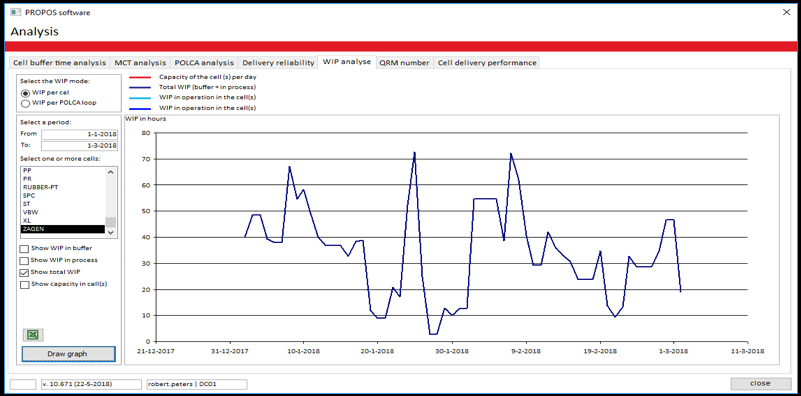801x396 pixels.
Task: Uncheck Show total WIP checkbox
Action: tap(24, 272)
